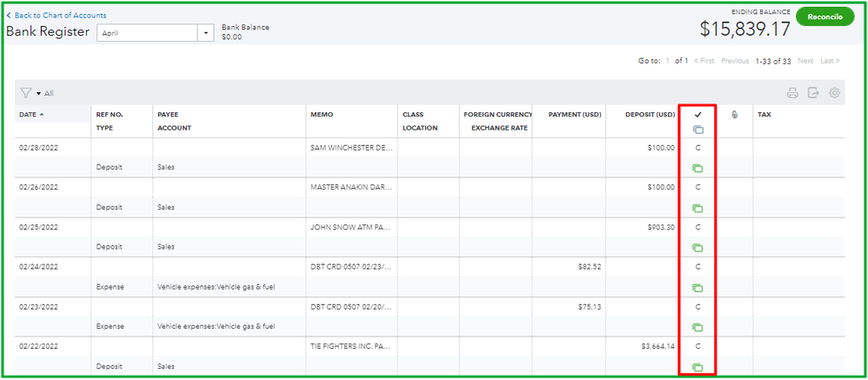Click the Previous page link
This screenshot has height=380, width=868.
tap(735, 61)
